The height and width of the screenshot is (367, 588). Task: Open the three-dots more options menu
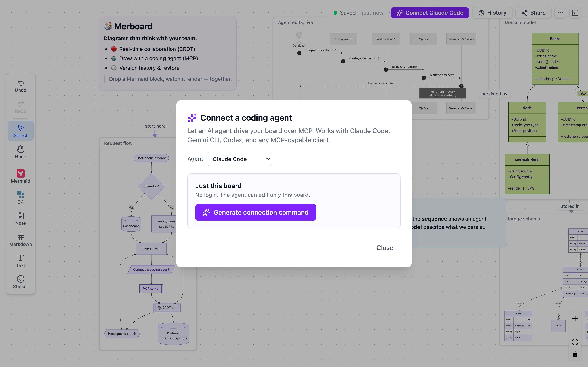point(560,13)
